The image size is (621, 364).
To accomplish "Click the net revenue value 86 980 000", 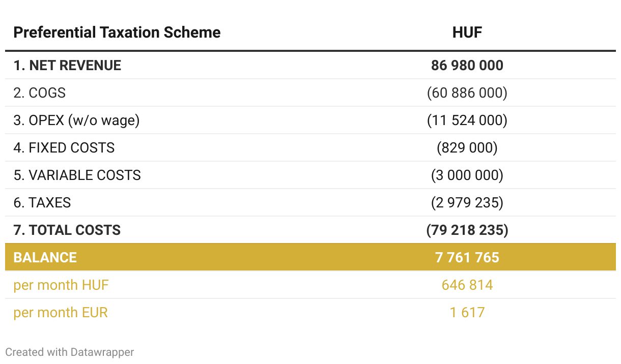I will 467,66.
